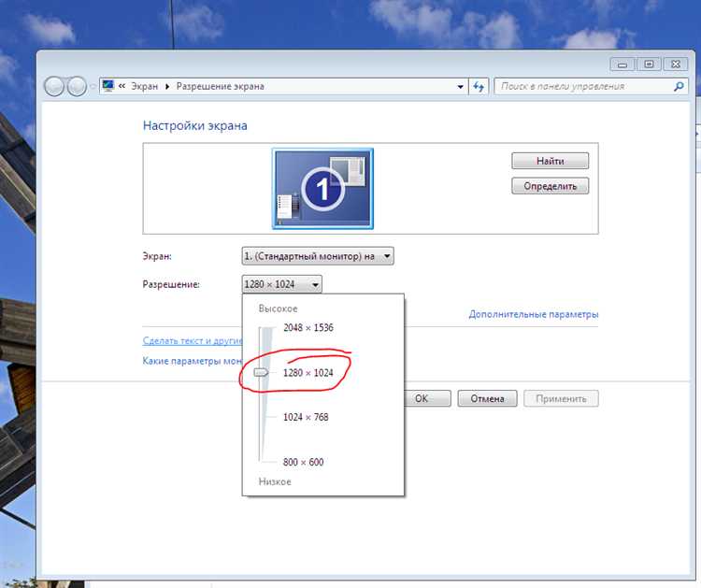
Task: Expand the arrow after Экран breadcrumb
Action: pos(168,86)
